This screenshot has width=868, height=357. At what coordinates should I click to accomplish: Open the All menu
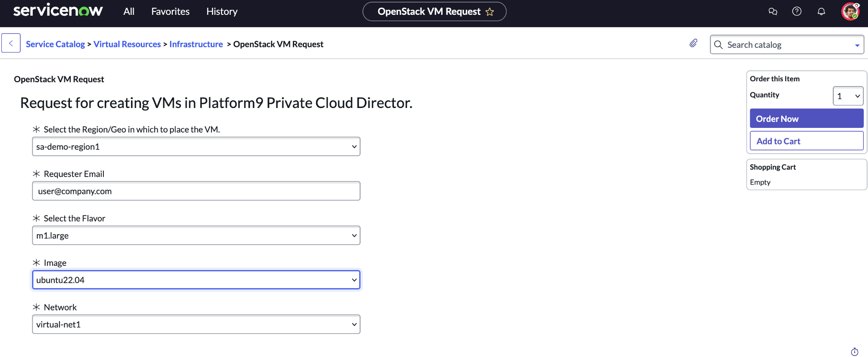(x=129, y=11)
